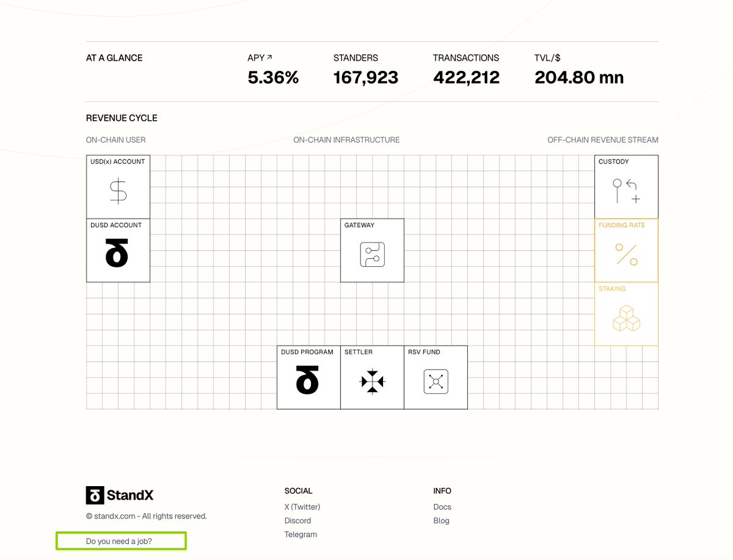The width and height of the screenshot is (733, 560).
Task: Click the 204.80 mn TVL figure
Action: (578, 78)
